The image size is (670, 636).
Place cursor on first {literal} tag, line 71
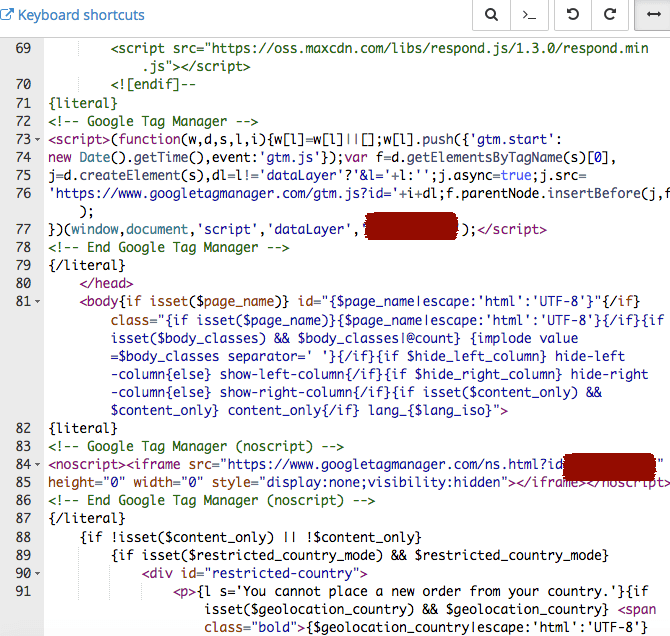tap(83, 103)
